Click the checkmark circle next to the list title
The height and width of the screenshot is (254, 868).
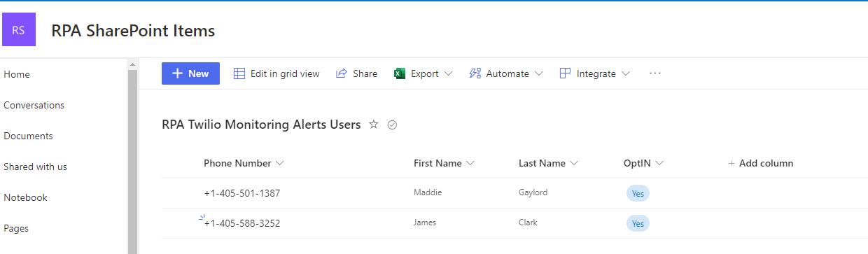[x=392, y=125]
